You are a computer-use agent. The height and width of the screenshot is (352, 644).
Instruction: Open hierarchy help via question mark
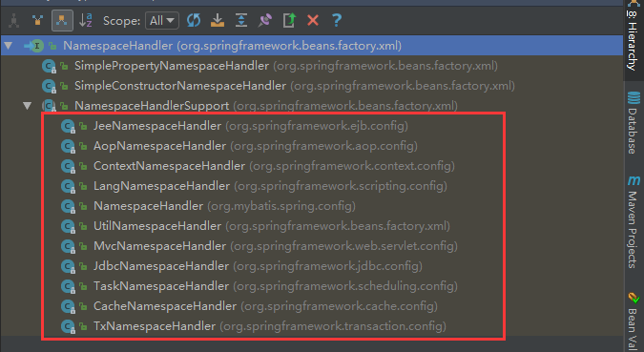pyautogui.click(x=337, y=20)
